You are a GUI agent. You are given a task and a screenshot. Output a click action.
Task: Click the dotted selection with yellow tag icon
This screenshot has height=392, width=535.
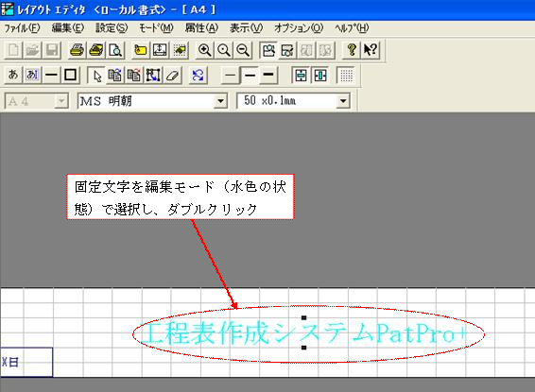[x=180, y=50]
